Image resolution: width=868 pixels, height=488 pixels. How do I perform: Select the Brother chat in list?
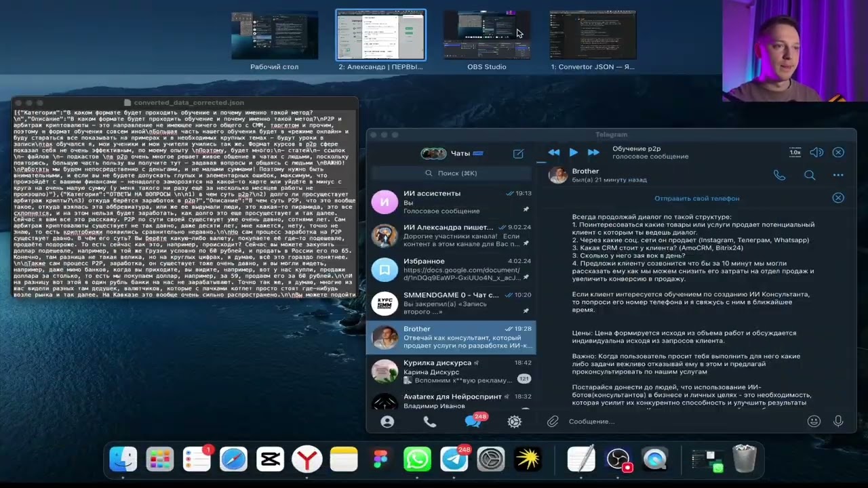click(x=451, y=338)
